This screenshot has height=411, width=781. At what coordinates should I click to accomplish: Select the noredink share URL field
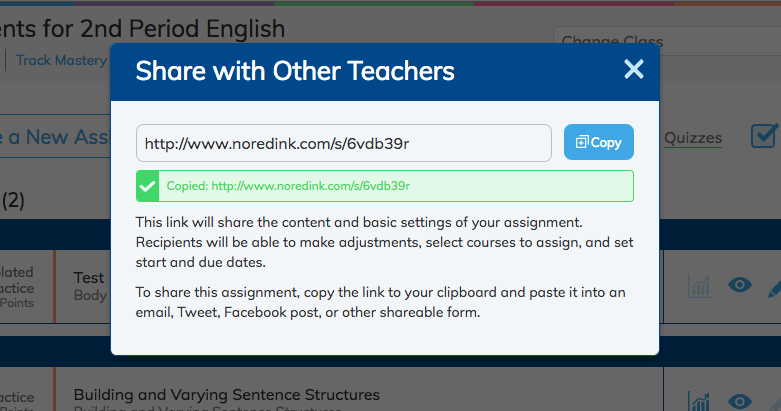pos(344,143)
